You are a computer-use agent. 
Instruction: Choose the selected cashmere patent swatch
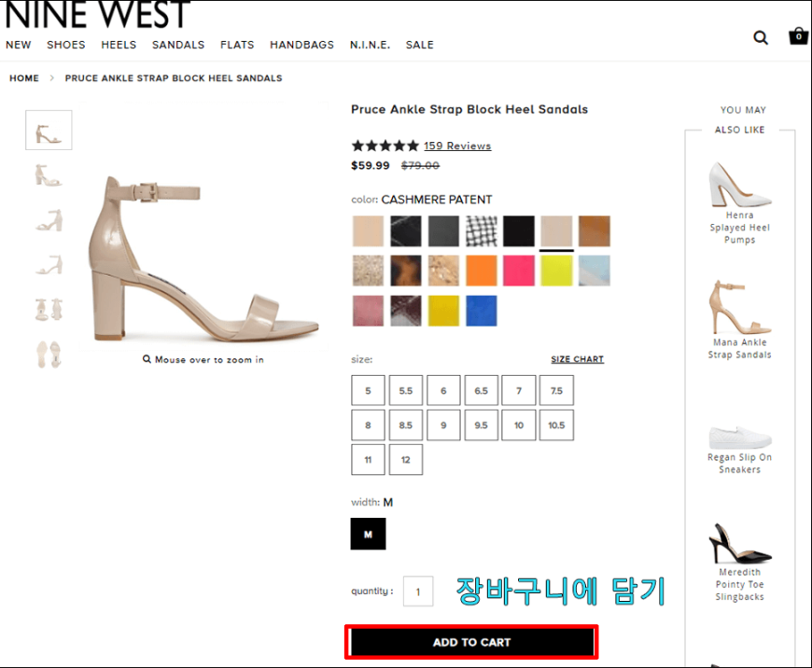tap(556, 231)
